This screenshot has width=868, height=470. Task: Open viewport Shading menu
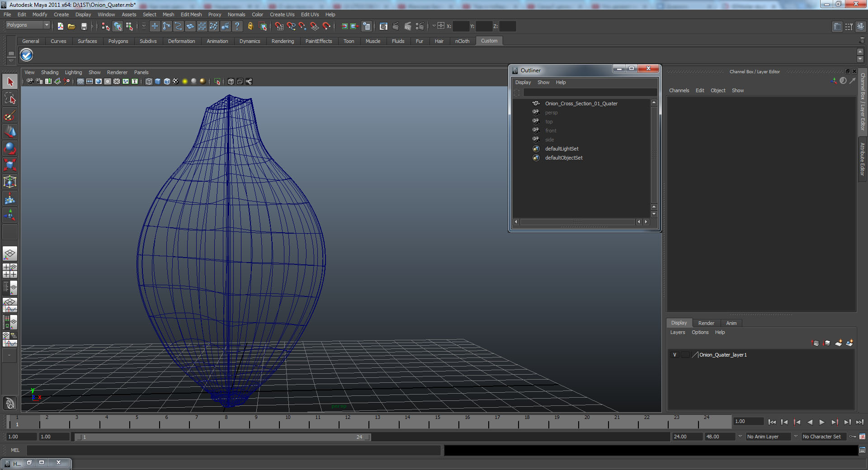coord(50,72)
